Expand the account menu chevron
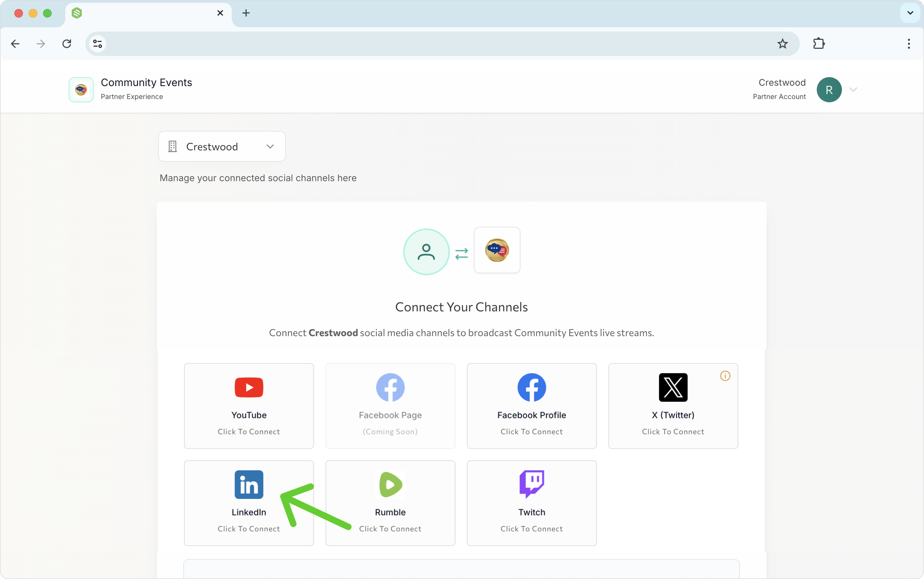Viewport: 924px width, 579px height. coord(853,90)
